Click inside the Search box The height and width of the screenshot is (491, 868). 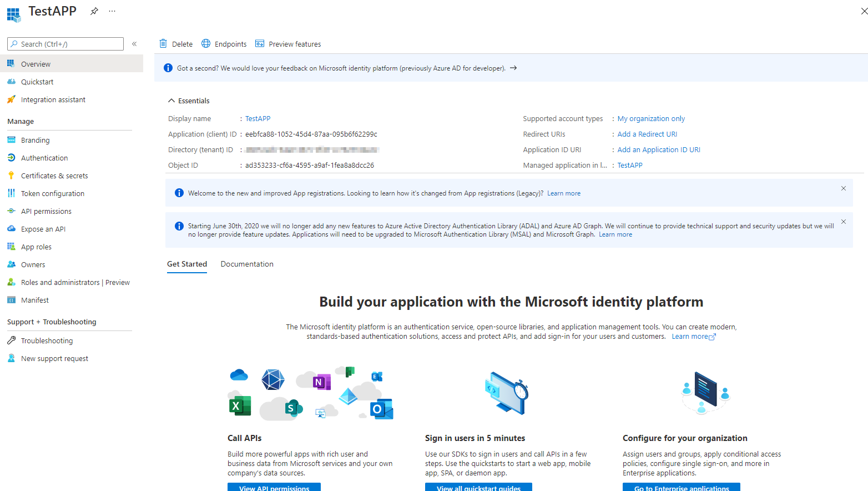(x=65, y=43)
